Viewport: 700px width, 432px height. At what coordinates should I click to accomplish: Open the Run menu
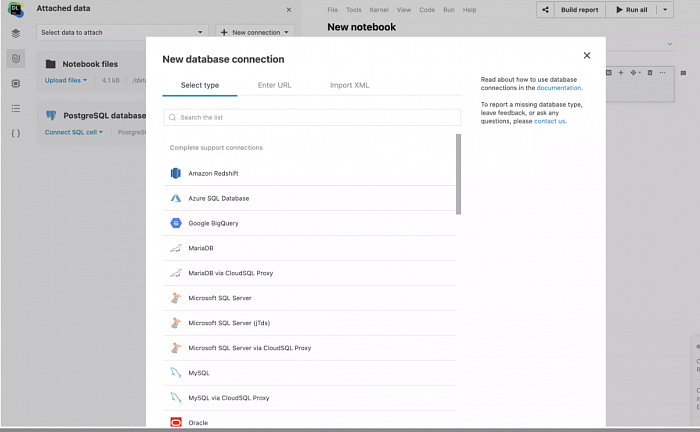point(449,10)
